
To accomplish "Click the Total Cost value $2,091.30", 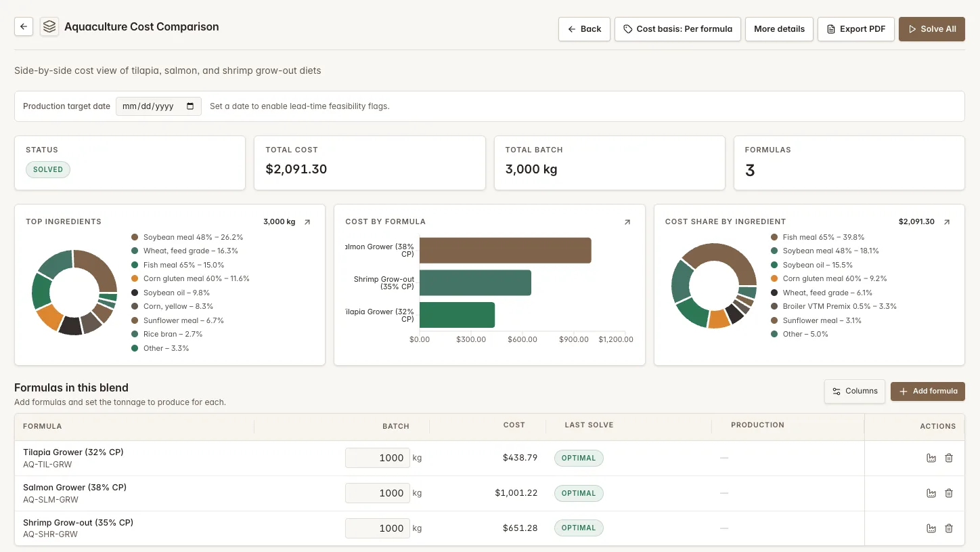I will click(x=296, y=169).
